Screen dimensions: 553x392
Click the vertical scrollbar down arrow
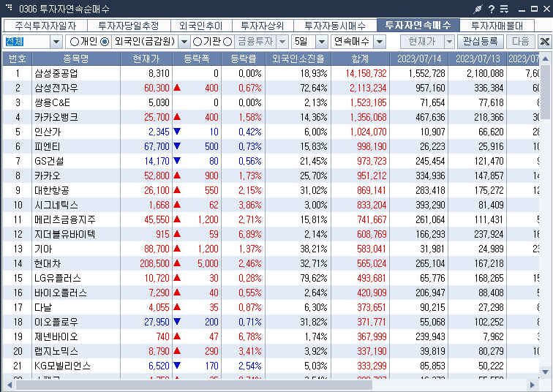(x=545, y=372)
